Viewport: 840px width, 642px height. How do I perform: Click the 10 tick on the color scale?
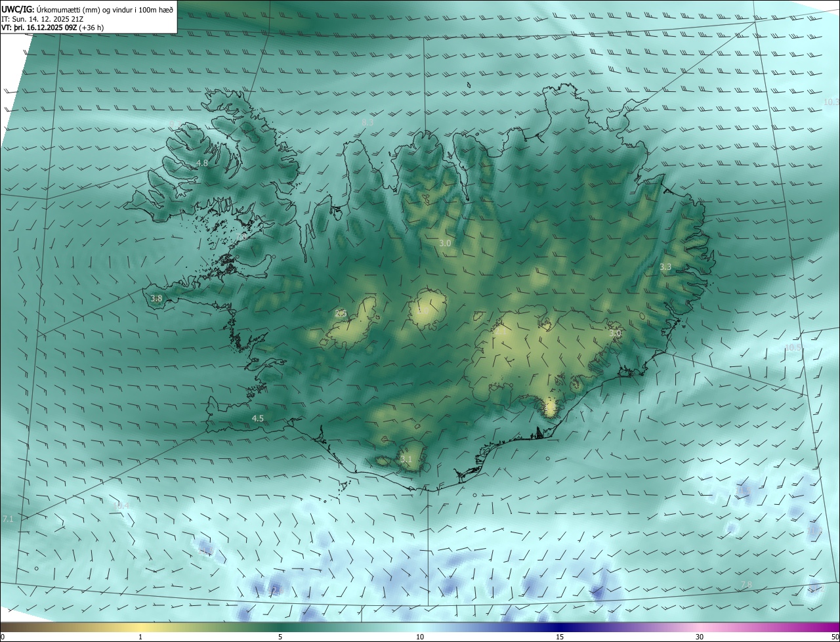(420, 637)
